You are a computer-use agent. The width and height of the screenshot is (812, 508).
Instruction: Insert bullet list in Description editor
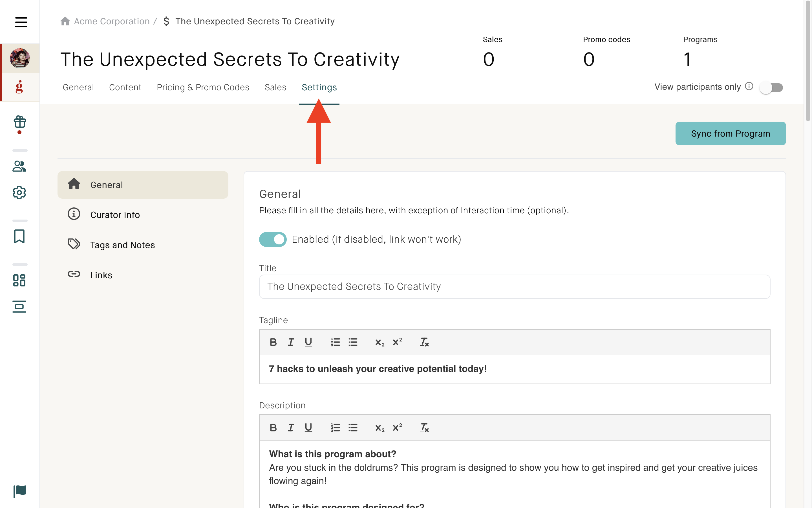(x=353, y=427)
